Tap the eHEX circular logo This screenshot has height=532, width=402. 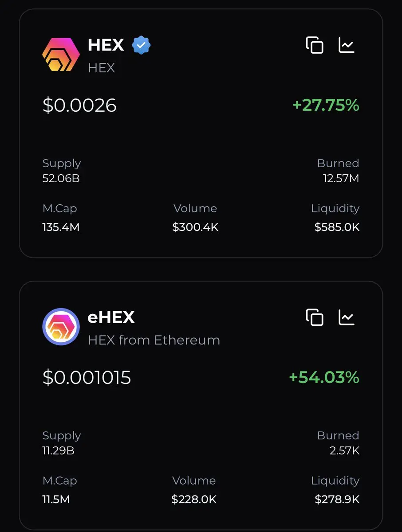(x=61, y=327)
